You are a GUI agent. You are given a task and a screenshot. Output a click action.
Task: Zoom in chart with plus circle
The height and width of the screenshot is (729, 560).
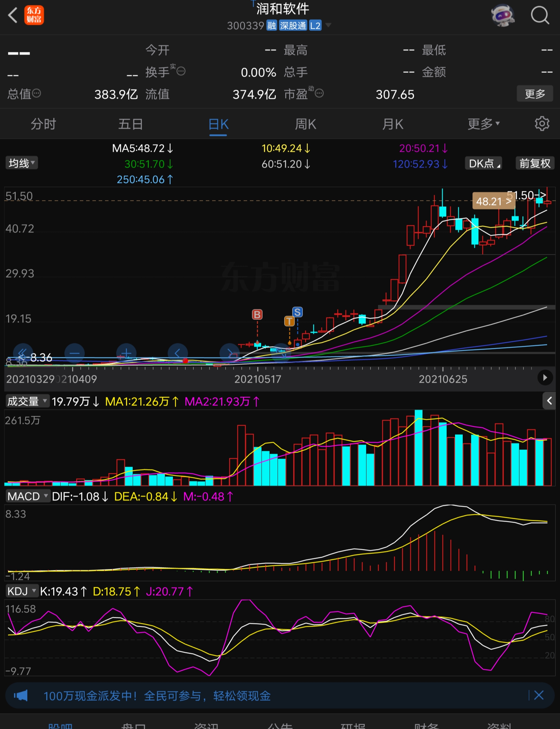(x=126, y=353)
